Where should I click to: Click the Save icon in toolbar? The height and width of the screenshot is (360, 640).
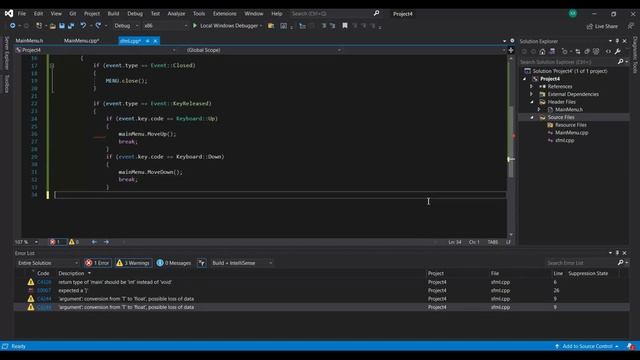62,26
